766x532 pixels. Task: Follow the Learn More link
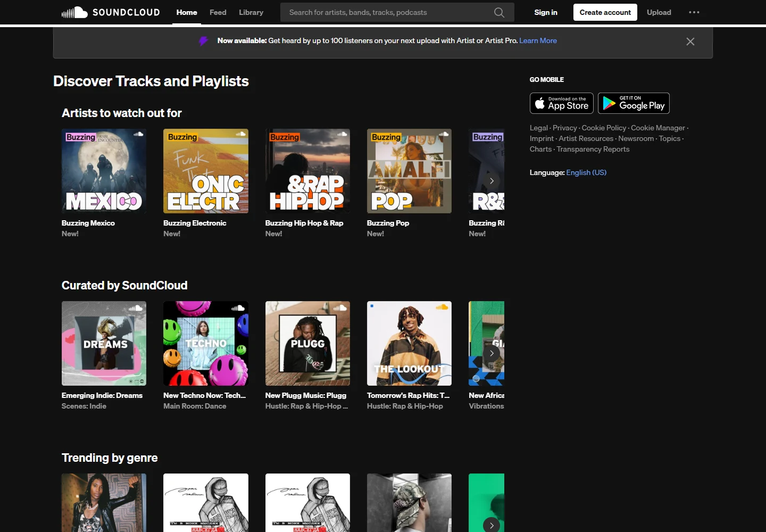click(x=538, y=40)
